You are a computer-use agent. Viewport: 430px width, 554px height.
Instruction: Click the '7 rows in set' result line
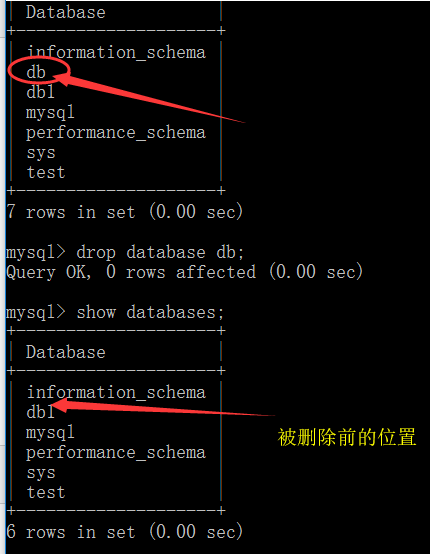tap(125, 212)
